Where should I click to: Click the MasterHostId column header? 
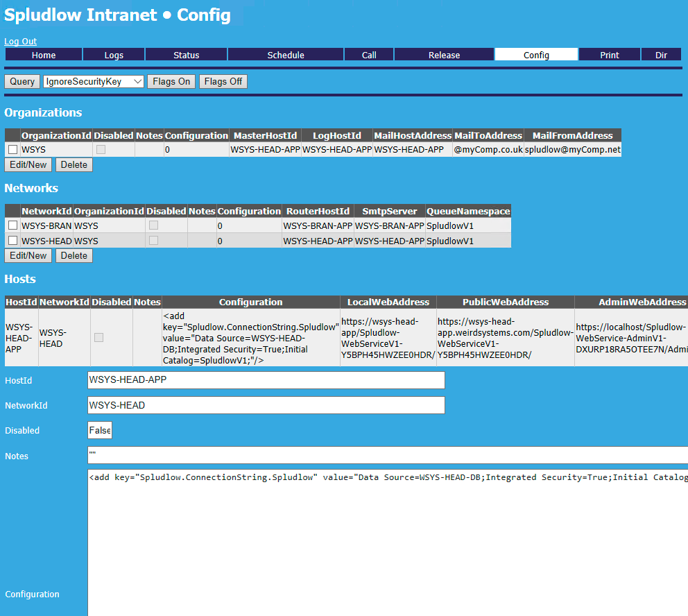(265, 135)
